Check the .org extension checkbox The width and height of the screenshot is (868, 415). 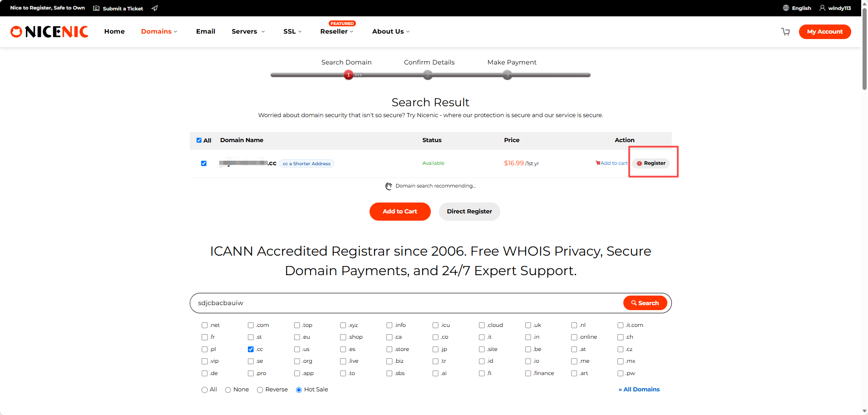tap(297, 361)
